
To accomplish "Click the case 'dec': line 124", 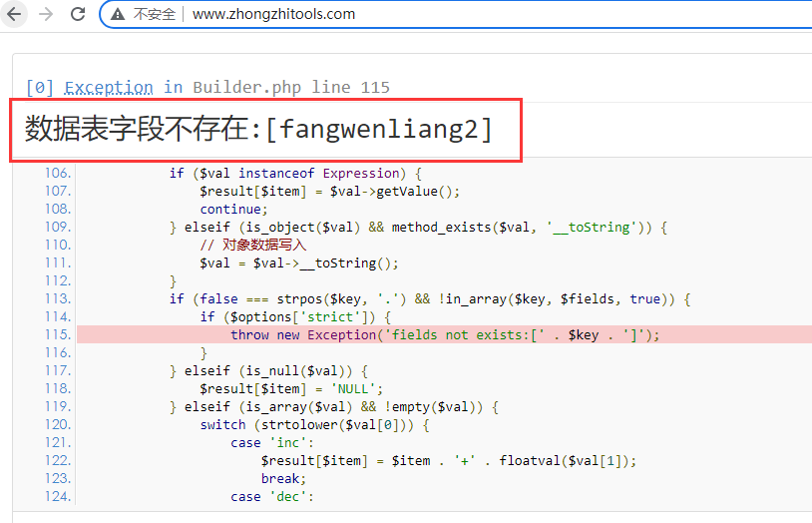I will (x=272, y=496).
